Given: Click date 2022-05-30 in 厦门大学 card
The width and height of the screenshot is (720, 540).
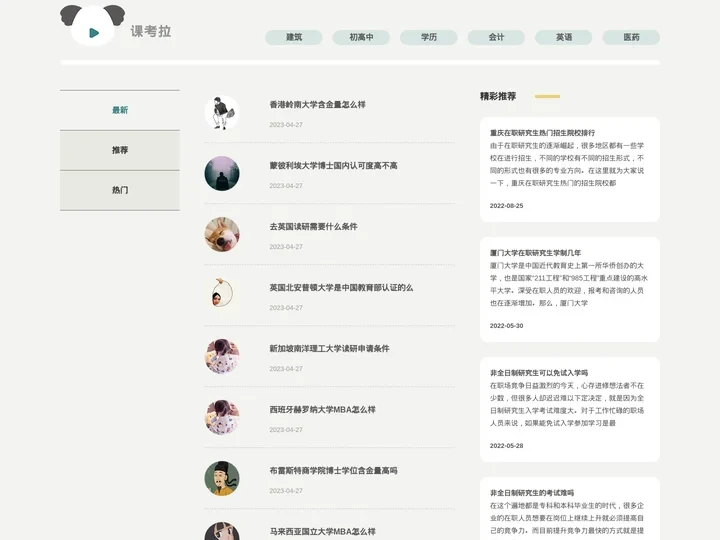Looking at the screenshot, I should [x=506, y=326].
